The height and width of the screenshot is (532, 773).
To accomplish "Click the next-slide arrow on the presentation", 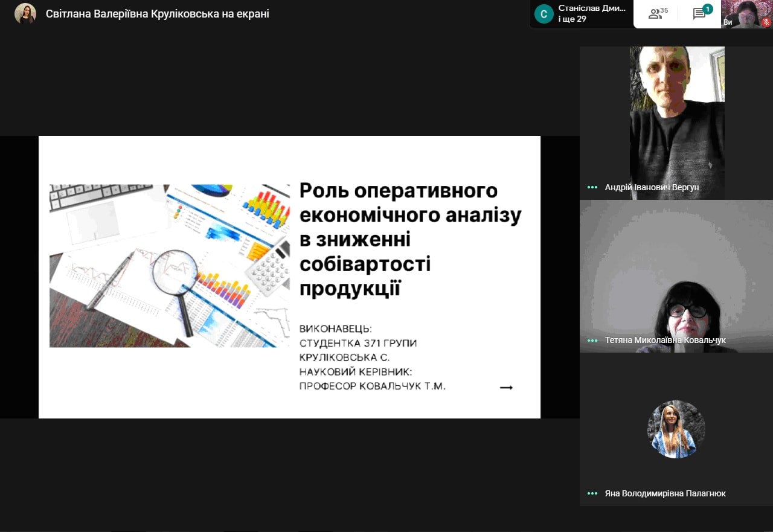I will (x=506, y=388).
